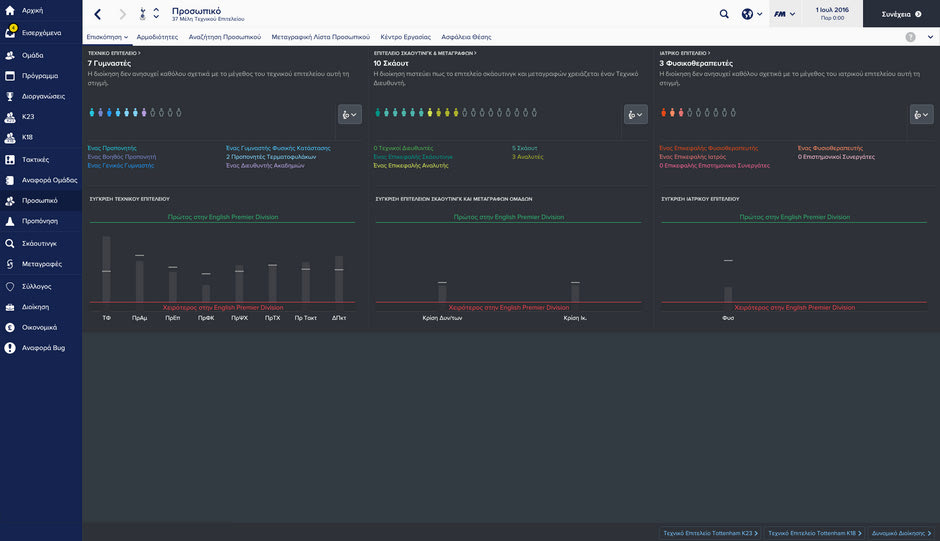Open the Τεχνικό Επιτελείο Tottenham K23 link
The image size is (940, 541).
pyautogui.click(x=708, y=533)
